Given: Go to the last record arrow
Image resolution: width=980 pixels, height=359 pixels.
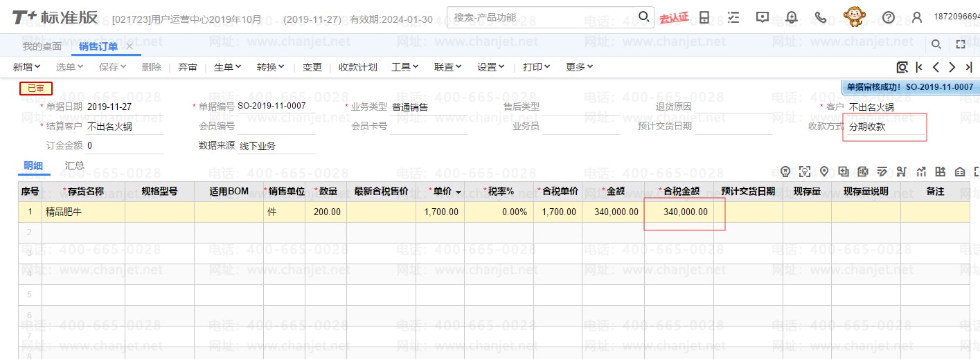Looking at the screenshot, I should pos(969,67).
